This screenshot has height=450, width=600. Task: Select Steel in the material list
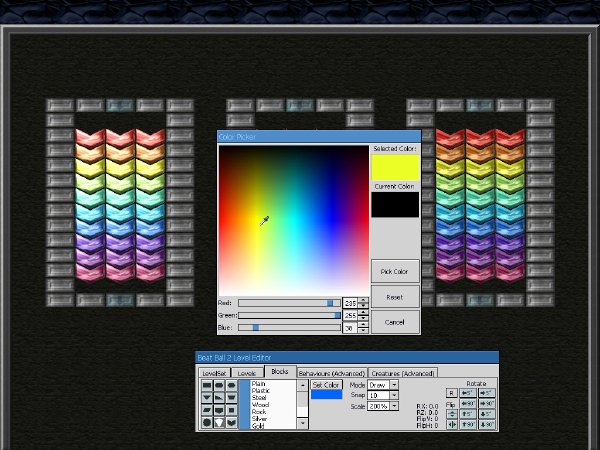point(273,398)
